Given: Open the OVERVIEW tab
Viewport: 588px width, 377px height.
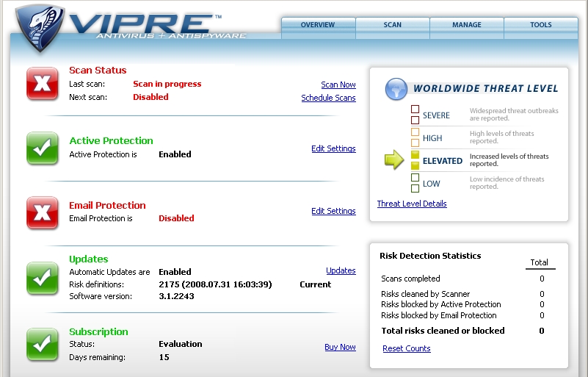Looking at the screenshot, I should (318, 25).
